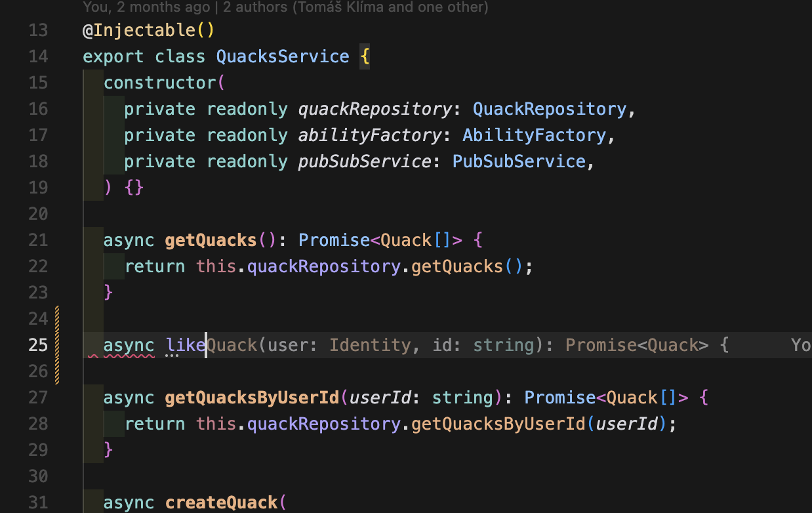Image resolution: width=812 pixels, height=513 pixels.
Task: Click the QuackRepository type on line 16
Action: pos(550,109)
